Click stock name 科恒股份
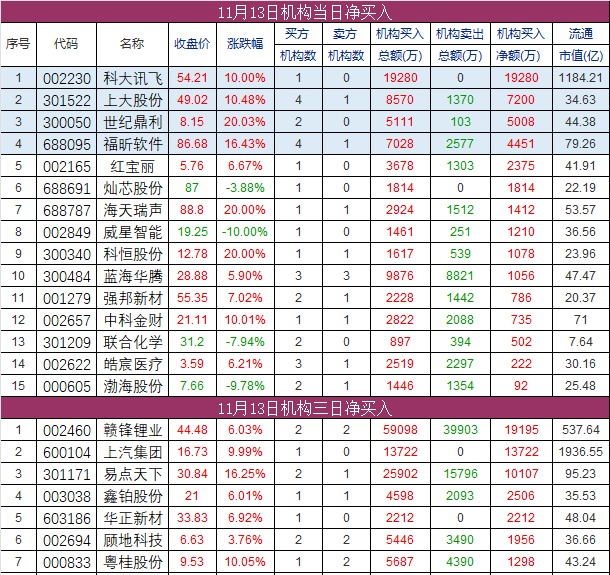The width and height of the screenshot is (610, 575). (x=133, y=254)
